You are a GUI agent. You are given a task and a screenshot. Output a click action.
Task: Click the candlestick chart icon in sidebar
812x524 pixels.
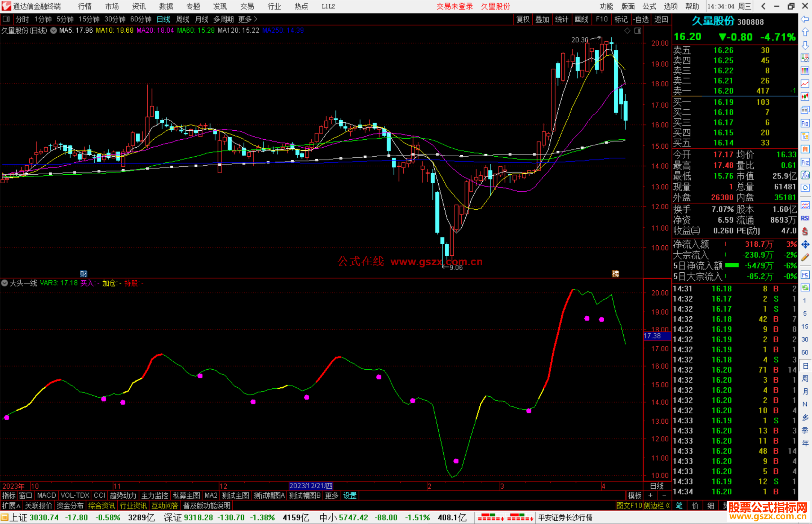tap(805, 97)
